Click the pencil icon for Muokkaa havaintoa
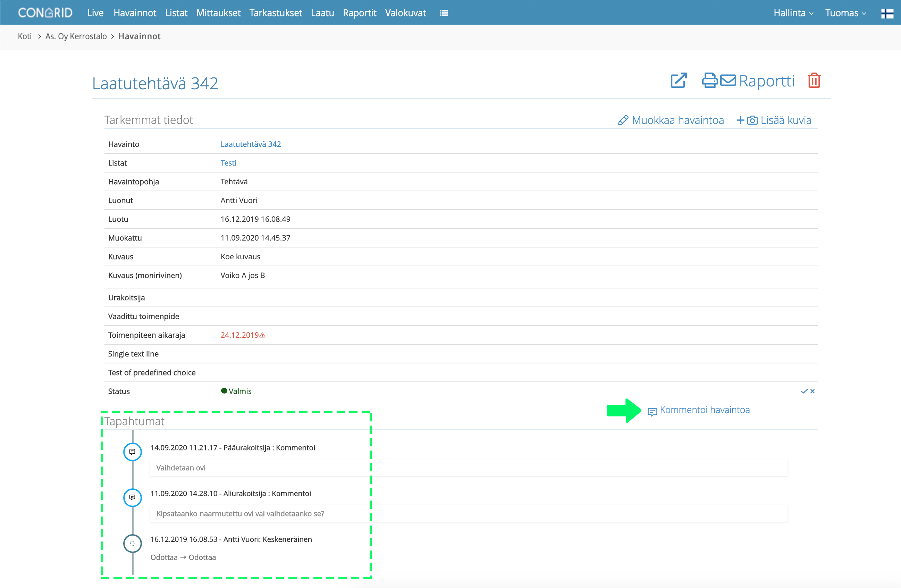 pos(623,120)
